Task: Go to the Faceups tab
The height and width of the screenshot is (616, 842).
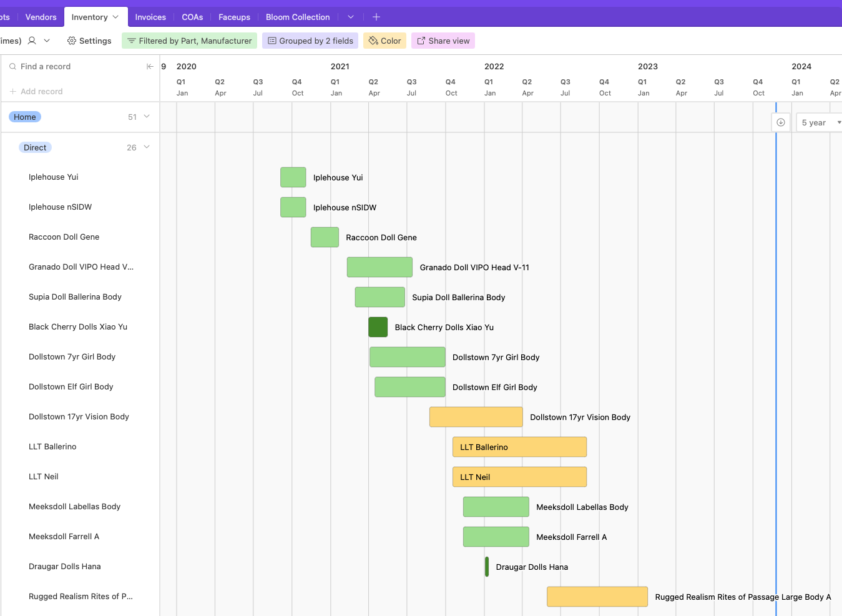Action: click(x=234, y=17)
